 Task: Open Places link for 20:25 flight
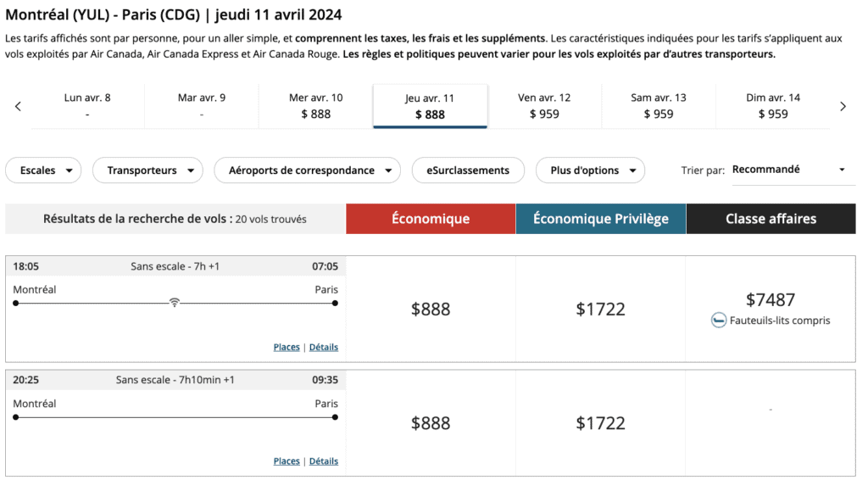(287, 461)
